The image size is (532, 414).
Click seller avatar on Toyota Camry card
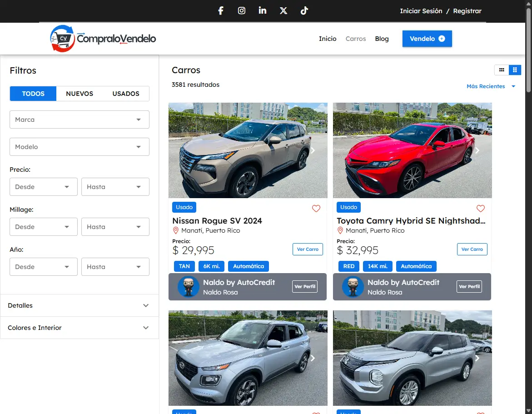point(353,287)
